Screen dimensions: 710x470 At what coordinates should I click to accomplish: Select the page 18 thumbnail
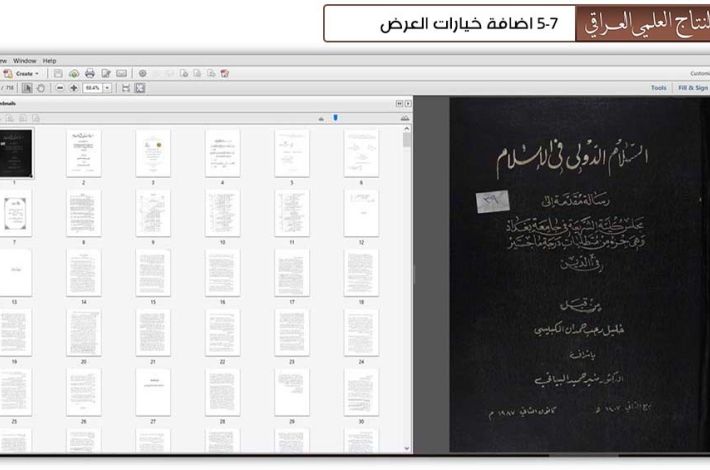coord(361,273)
